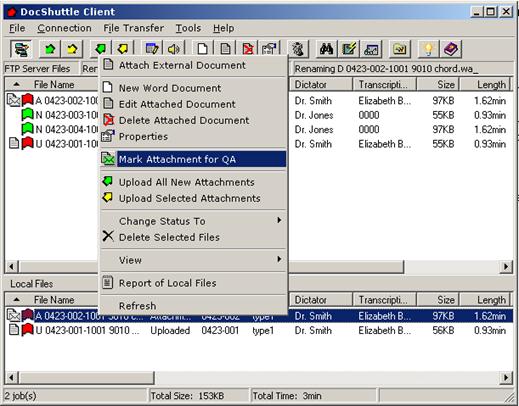Click the properties toolbar icon
The height and width of the screenshot is (406, 519).
270,49
